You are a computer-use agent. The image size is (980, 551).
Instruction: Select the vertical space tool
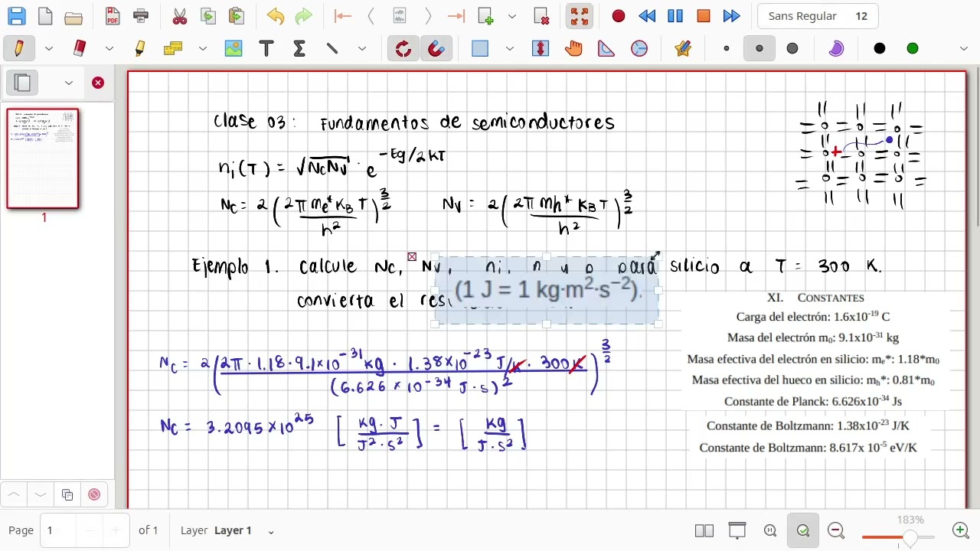[541, 48]
